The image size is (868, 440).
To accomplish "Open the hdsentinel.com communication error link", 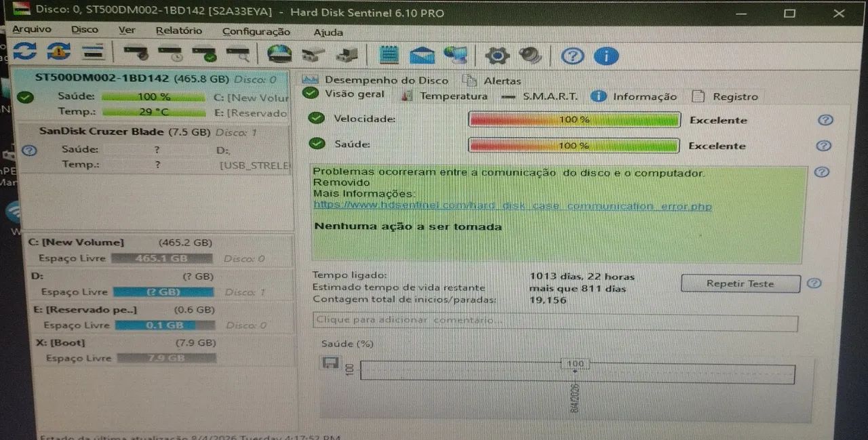I will tap(513, 206).
